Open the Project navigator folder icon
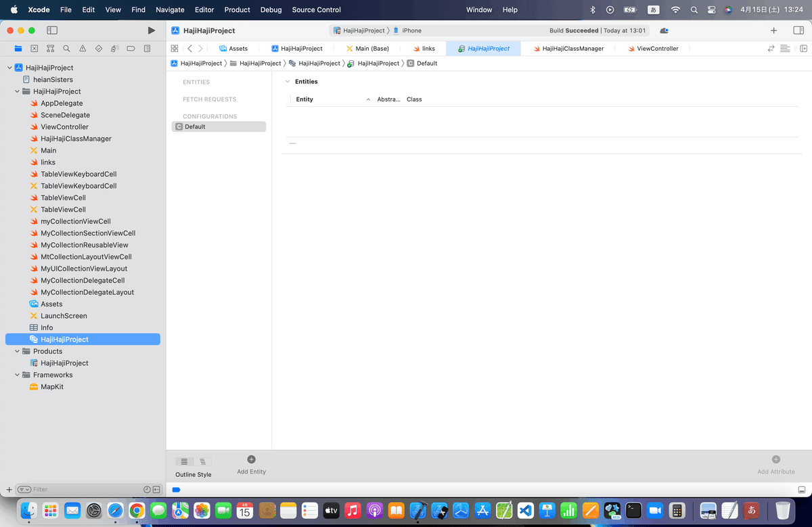 (18, 49)
